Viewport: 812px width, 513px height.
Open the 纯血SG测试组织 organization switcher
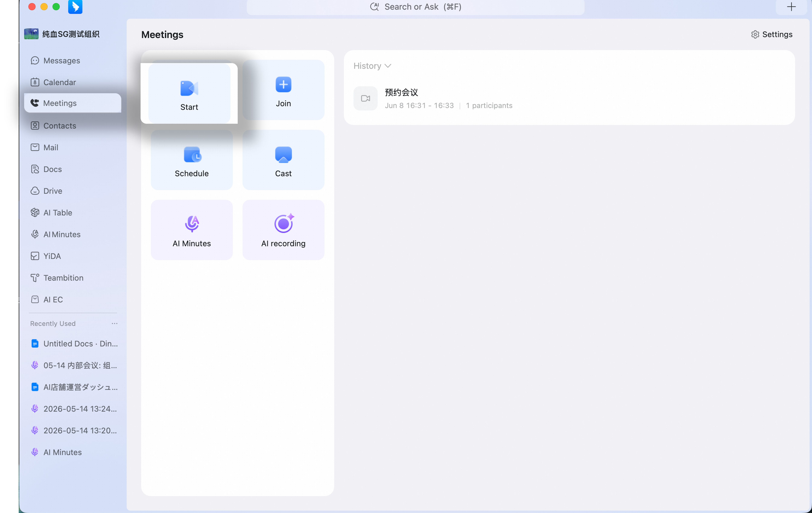[x=62, y=34]
